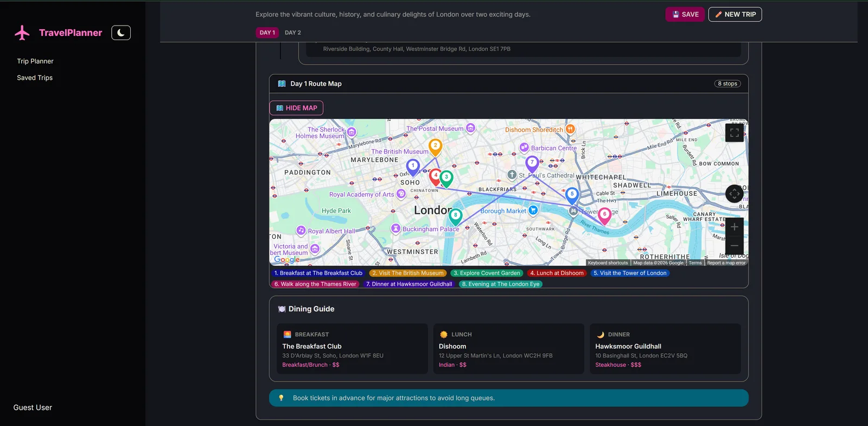Click The Postal Museum map pin
This screenshot has height=426, width=868.
click(470, 128)
